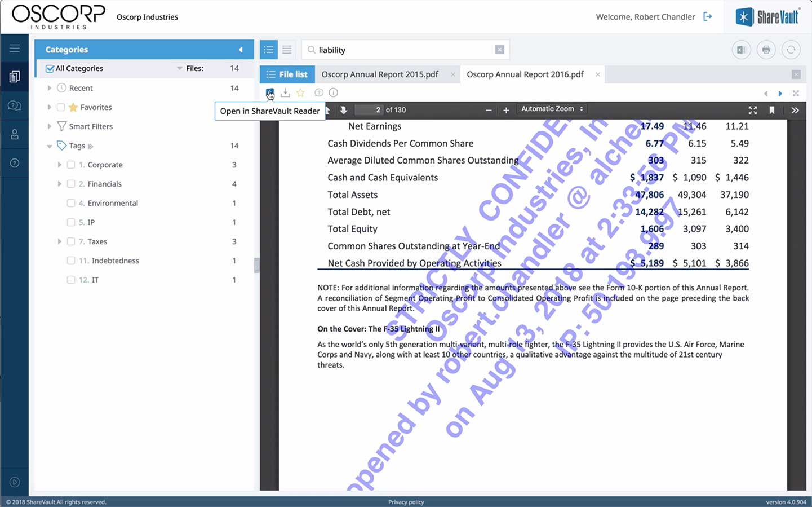Click the play tutorial icon at sidebar bottom
This screenshot has width=812, height=507.
[15, 482]
